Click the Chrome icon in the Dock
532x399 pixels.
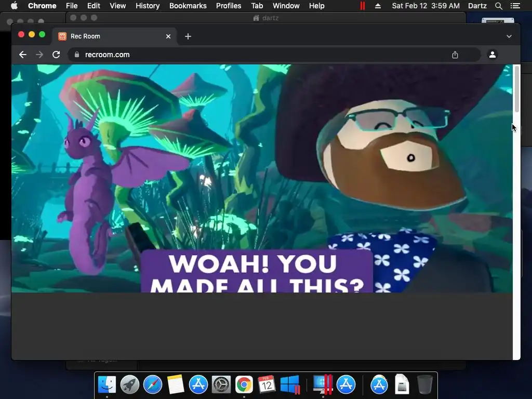(244, 384)
